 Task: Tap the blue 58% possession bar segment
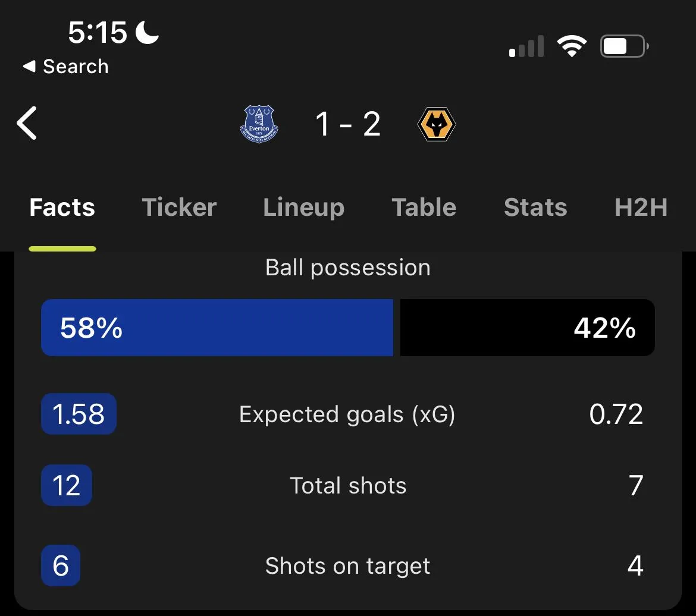(x=217, y=328)
